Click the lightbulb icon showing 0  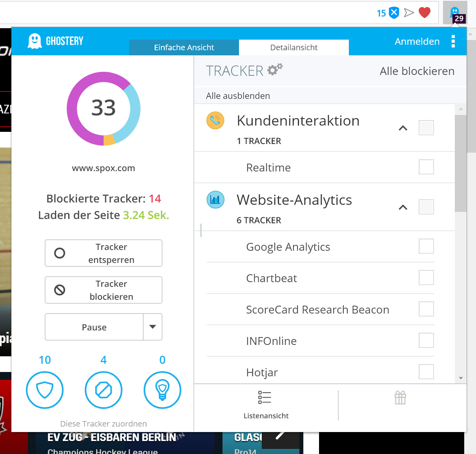[162, 390]
